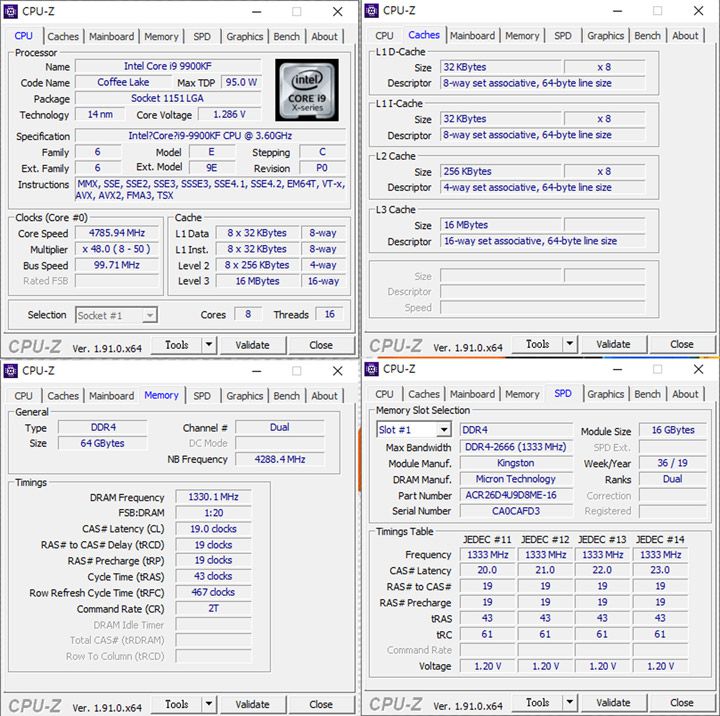Viewport: 720px width, 716px height.
Task: Open Bench tab in CPU window
Action: coord(287,36)
